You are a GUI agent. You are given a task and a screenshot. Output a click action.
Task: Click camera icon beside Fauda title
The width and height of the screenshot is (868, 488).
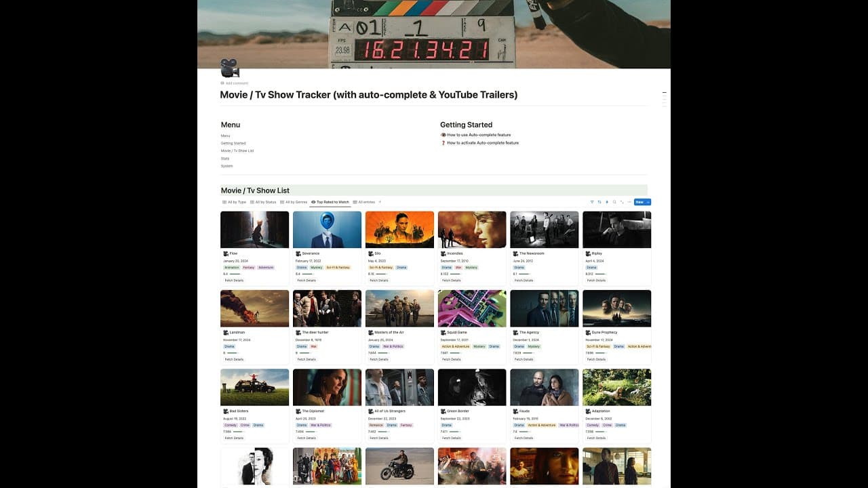[515, 411]
